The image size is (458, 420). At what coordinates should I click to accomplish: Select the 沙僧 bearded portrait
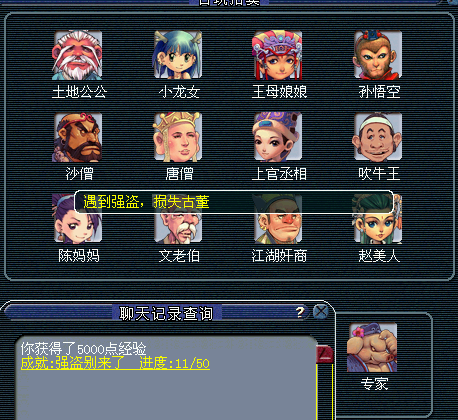pyautogui.click(x=77, y=137)
